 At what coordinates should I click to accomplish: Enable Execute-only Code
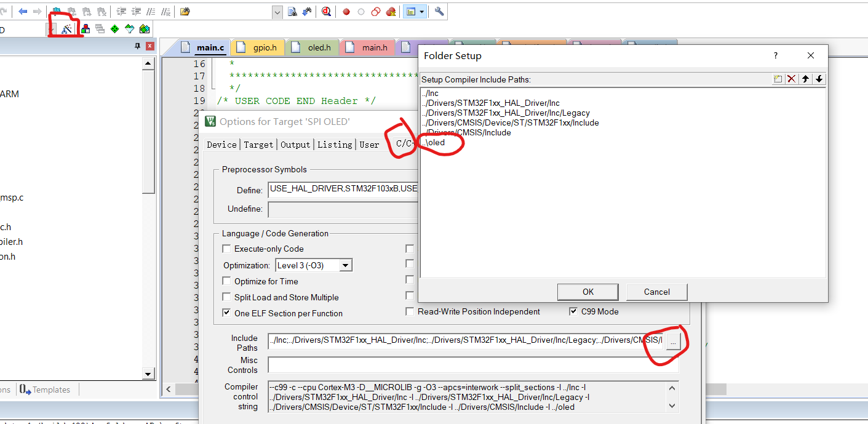(226, 249)
